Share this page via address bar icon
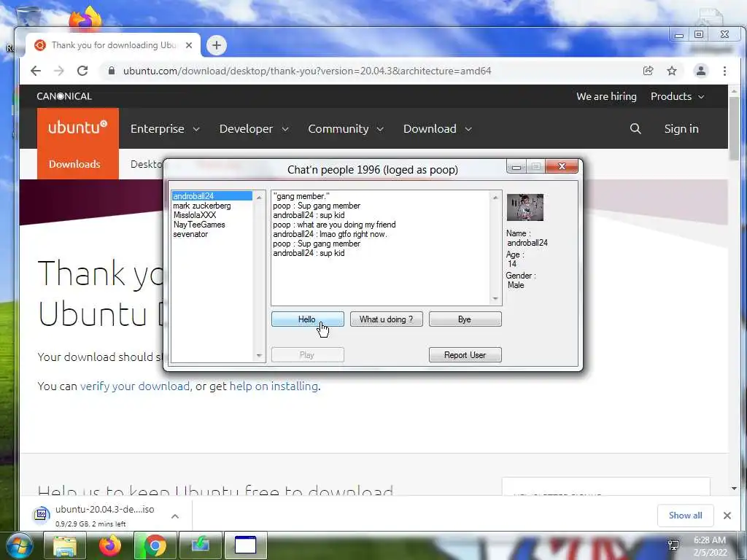The width and height of the screenshot is (747, 560). [648, 71]
